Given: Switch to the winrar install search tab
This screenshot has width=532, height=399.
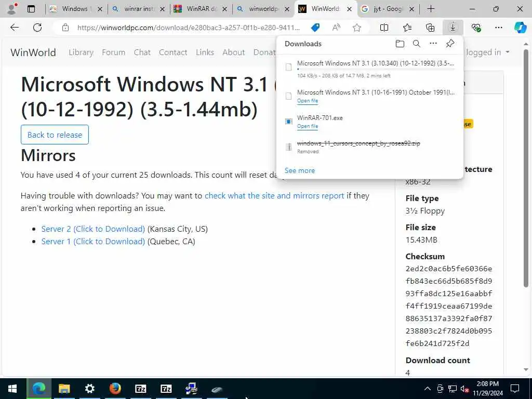Looking at the screenshot, I should point(139,9).
